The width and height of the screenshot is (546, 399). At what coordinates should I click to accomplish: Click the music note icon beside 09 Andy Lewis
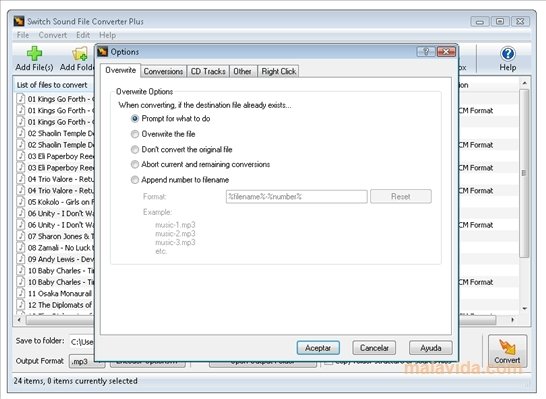pos(21,259)
